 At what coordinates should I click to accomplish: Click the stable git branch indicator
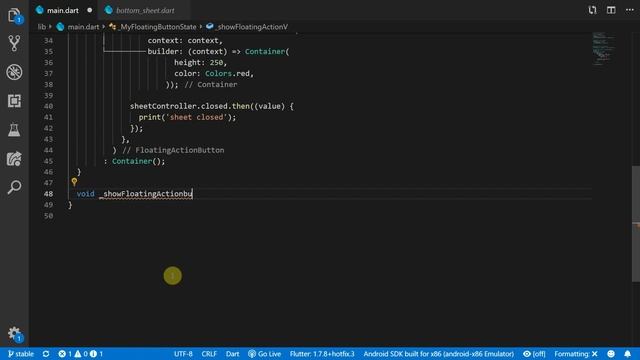click(20, 354)
